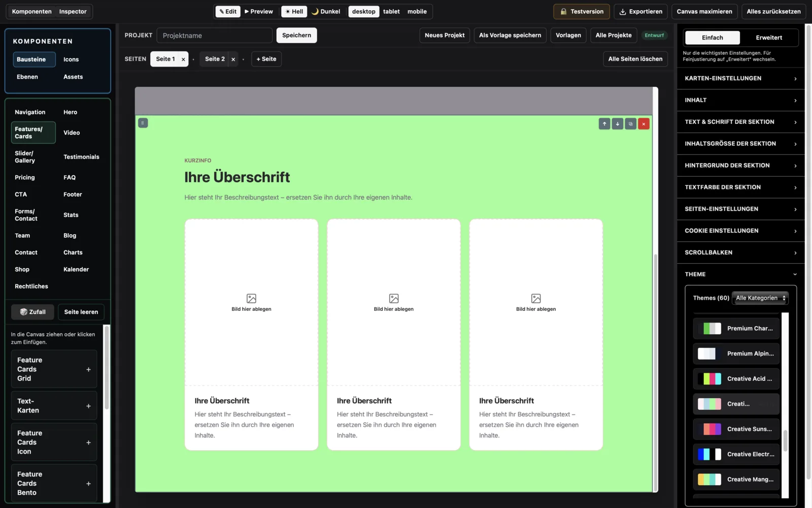Viewport: 812px width, 508px height.
Task: Switch to the Inspector tab
Action: pyautogui.click(x=73, y=12)
